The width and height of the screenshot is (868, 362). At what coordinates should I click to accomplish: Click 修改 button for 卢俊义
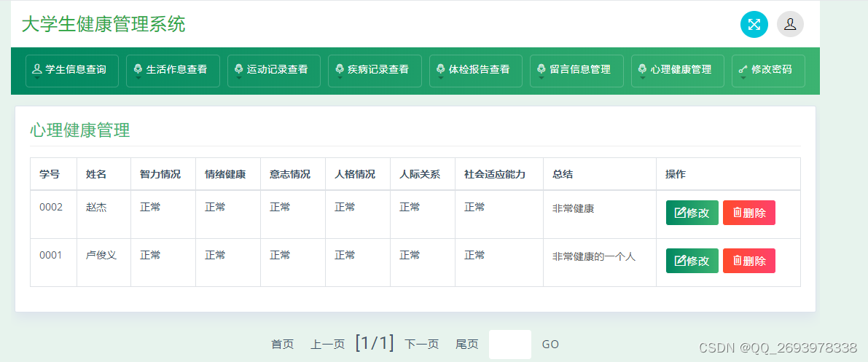point(692,261)
